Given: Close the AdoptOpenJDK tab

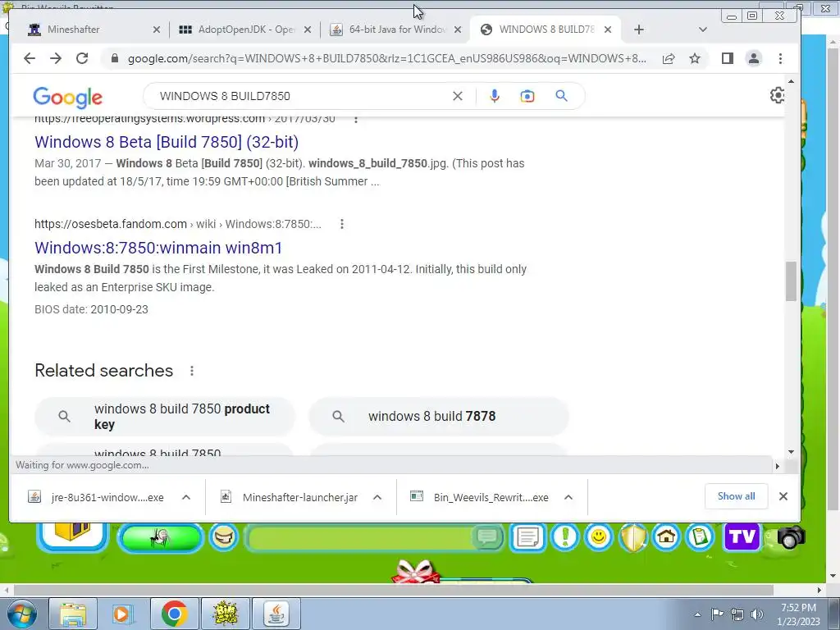Looking at the screenshot, I should tap(308, 30).
